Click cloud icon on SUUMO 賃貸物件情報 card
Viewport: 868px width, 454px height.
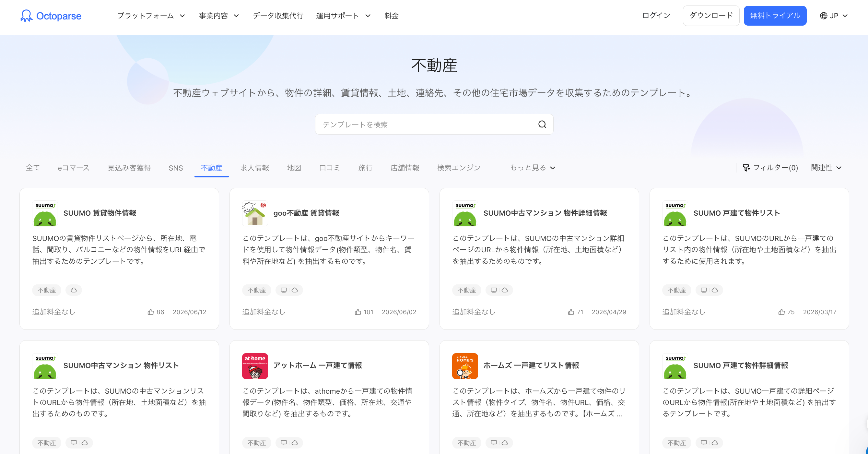pos(74,290)
